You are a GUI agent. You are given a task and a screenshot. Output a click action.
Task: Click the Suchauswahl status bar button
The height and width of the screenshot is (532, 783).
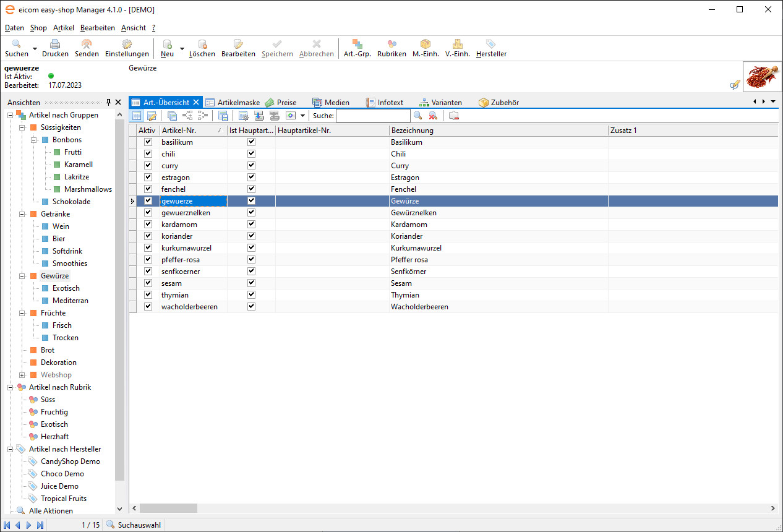point(134,525)
